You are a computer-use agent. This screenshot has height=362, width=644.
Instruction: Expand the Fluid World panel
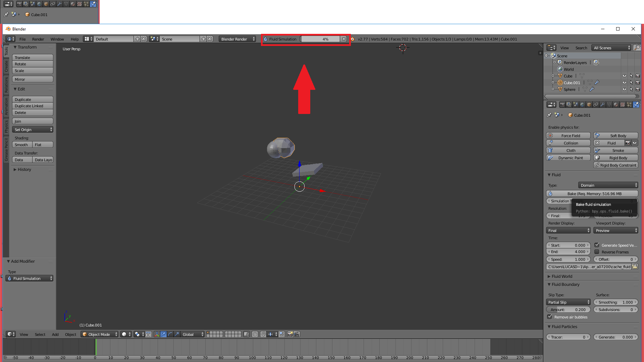coord(562,277)
